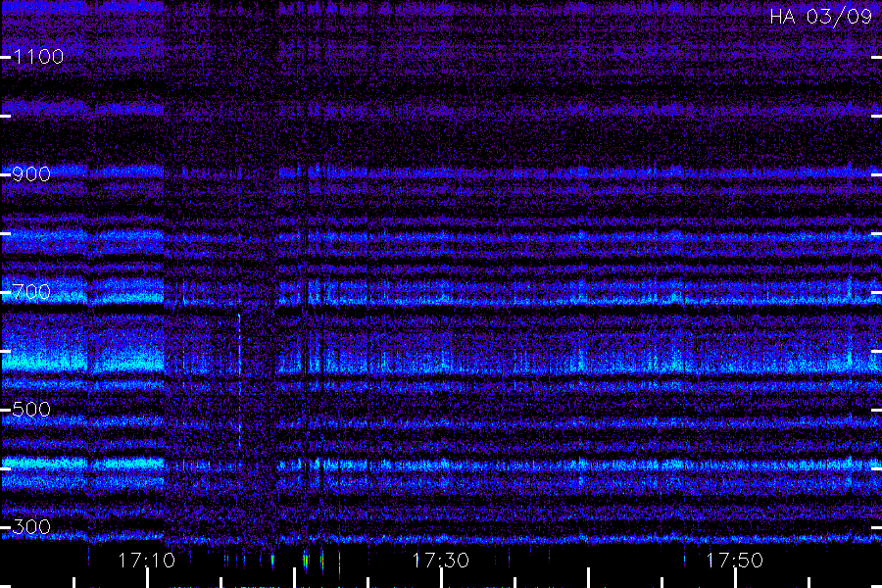The width and height of the screenshot is (882, 588).
Task: Click the 17:30 time axis label
Action: pos(440,561)
